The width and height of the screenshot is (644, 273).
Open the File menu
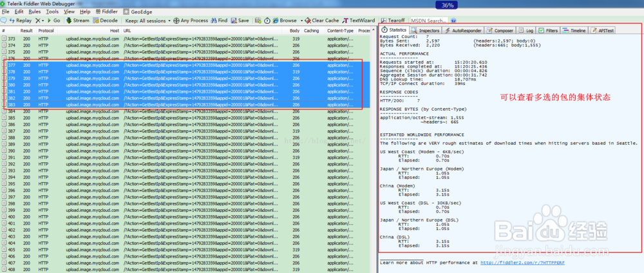tap(5, 12)
